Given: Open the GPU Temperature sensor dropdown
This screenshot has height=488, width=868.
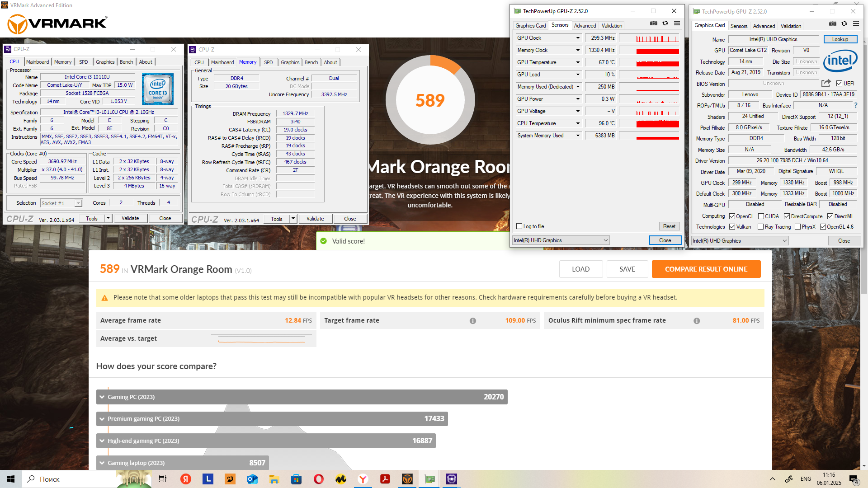Looking at the screenshot, I should (x=578, y=62).
